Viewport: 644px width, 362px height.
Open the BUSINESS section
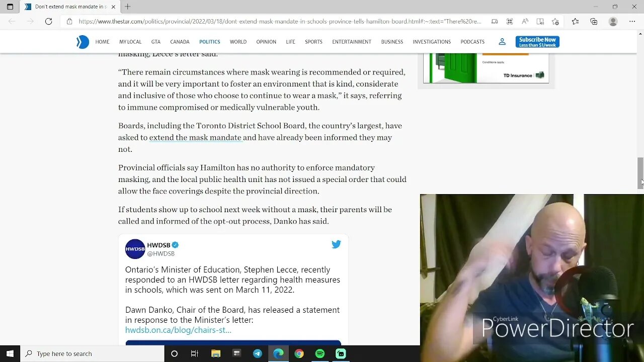pyautogui.click(x=392, y=42)
